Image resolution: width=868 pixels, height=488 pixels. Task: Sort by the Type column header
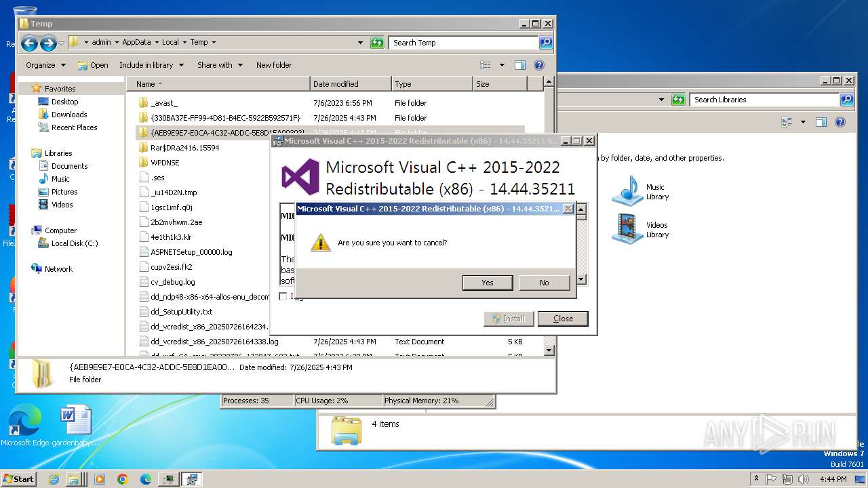[x=432, y=84]
